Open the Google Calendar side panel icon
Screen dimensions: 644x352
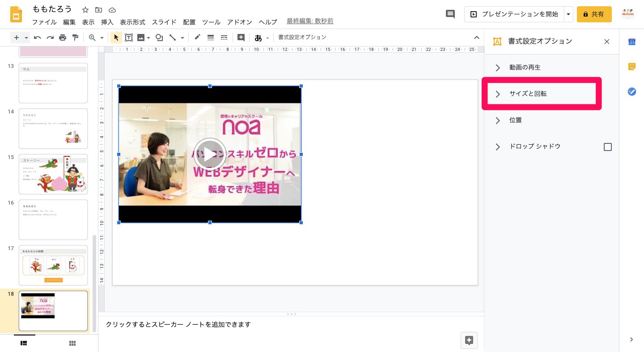click(x=632, y=42)
